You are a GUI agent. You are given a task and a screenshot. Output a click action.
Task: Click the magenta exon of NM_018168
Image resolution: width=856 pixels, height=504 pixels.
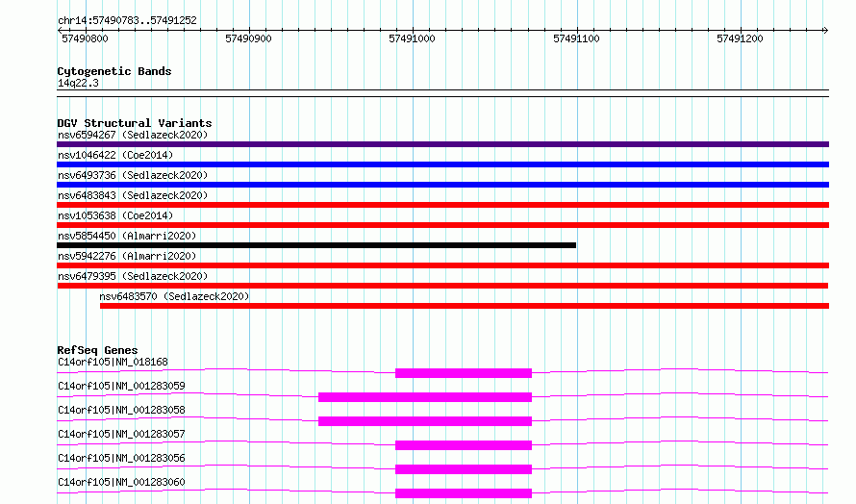tap(464, 373)
